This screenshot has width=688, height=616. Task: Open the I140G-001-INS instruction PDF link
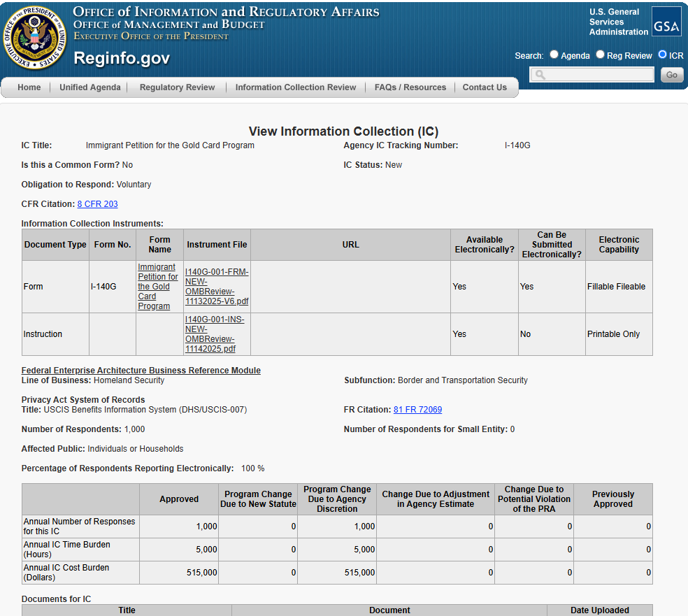tap(215, 334)
